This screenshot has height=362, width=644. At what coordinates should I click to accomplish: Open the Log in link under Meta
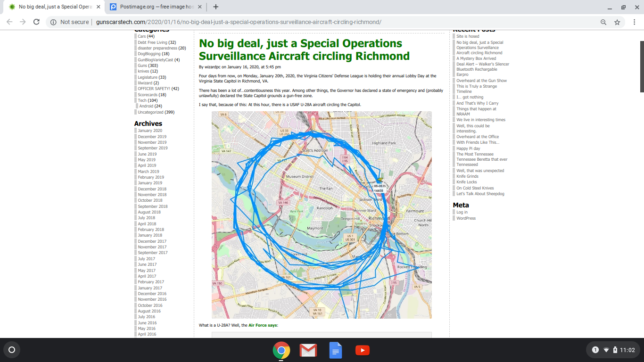(x=462, y=212)
